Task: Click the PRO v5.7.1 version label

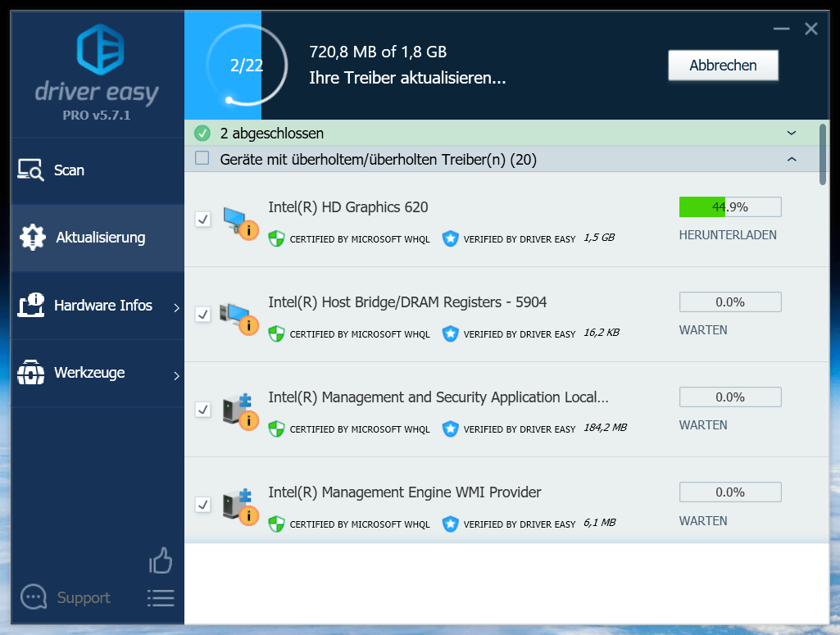Action: 97,115
